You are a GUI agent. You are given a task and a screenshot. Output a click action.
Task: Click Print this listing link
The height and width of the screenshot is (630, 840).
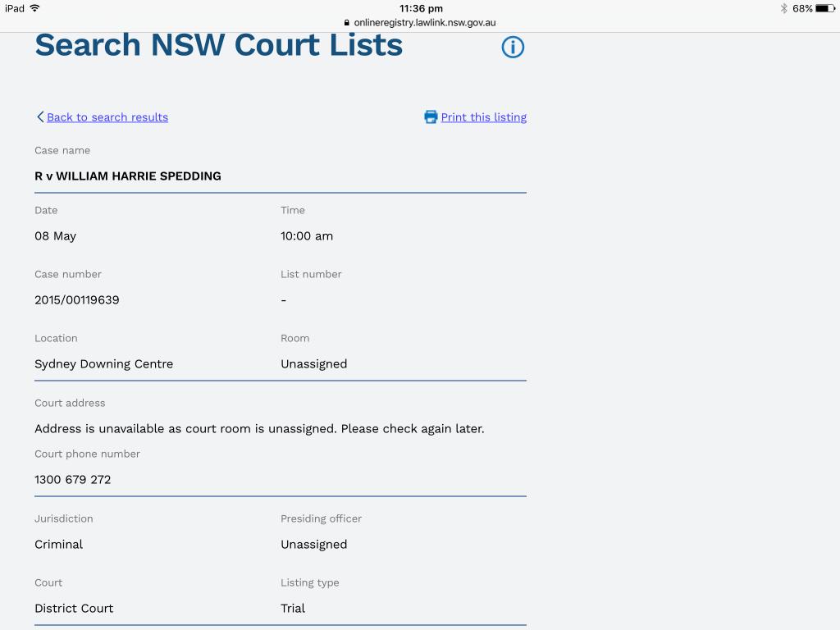coord(483,117)
